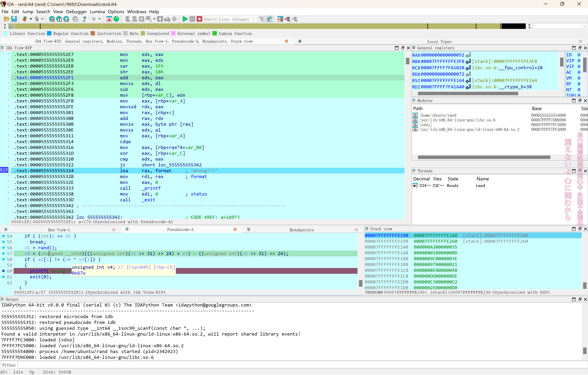This screenshot has height=375, width=588.
Task: Click the green circle toolbar icon
Action: 117,19
